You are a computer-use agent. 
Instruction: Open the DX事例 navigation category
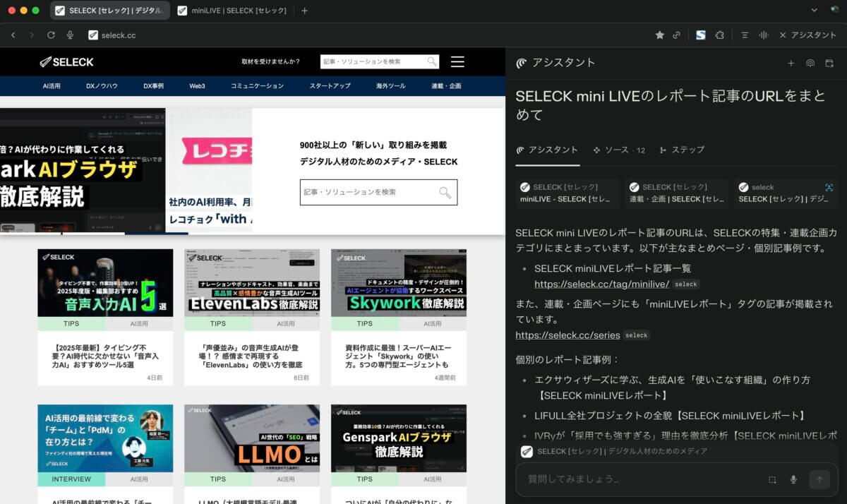[153, 86]
